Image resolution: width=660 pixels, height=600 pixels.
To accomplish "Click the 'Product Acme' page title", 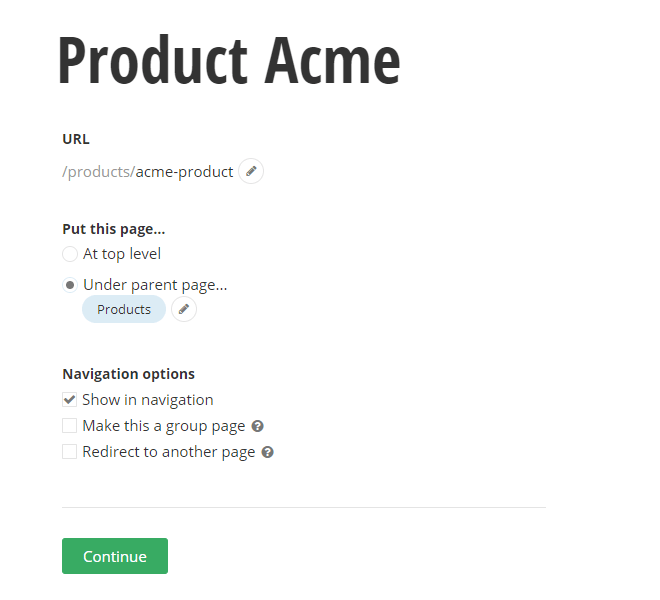I will click(229, 61).
